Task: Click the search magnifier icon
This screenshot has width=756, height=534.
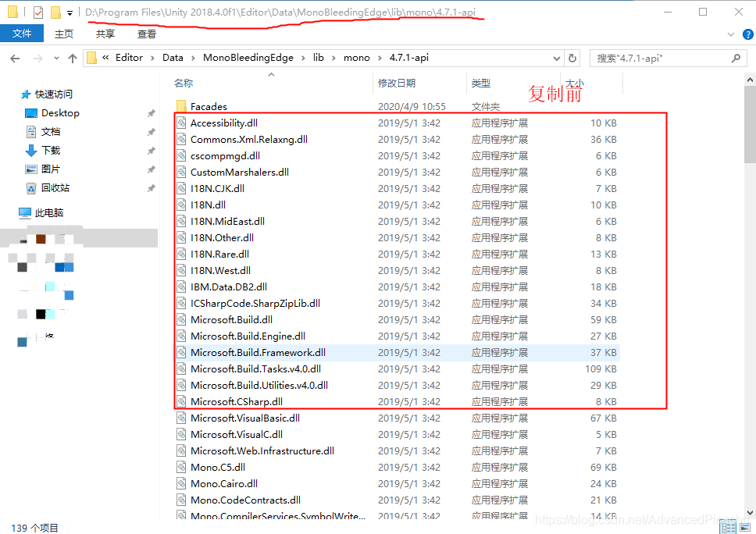Action: point(736,59)
